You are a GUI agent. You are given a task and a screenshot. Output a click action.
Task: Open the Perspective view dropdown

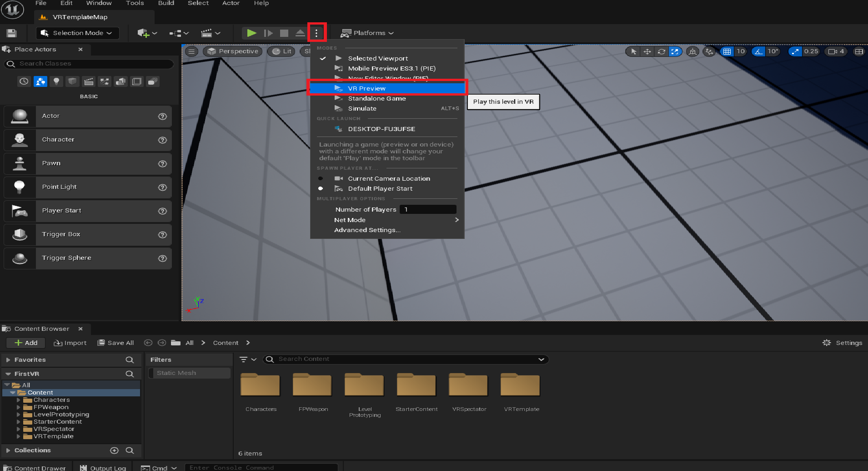[233, 51]
